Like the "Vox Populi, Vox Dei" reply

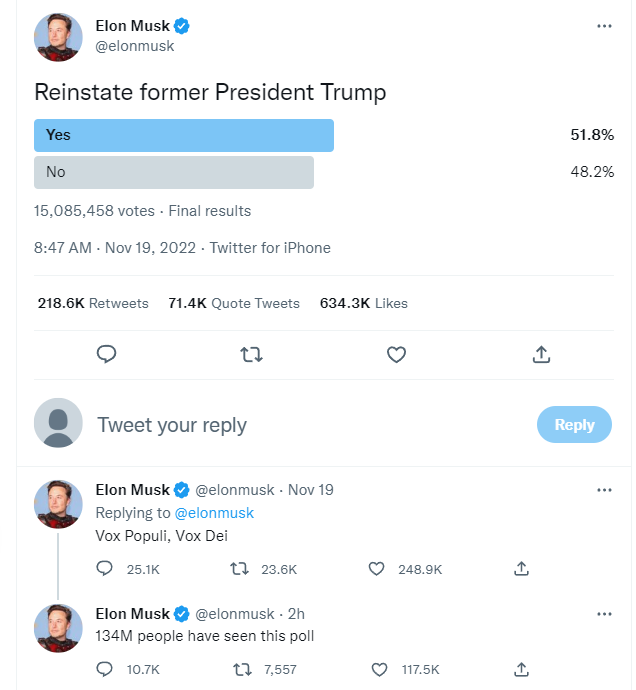(x=377, y=568)
